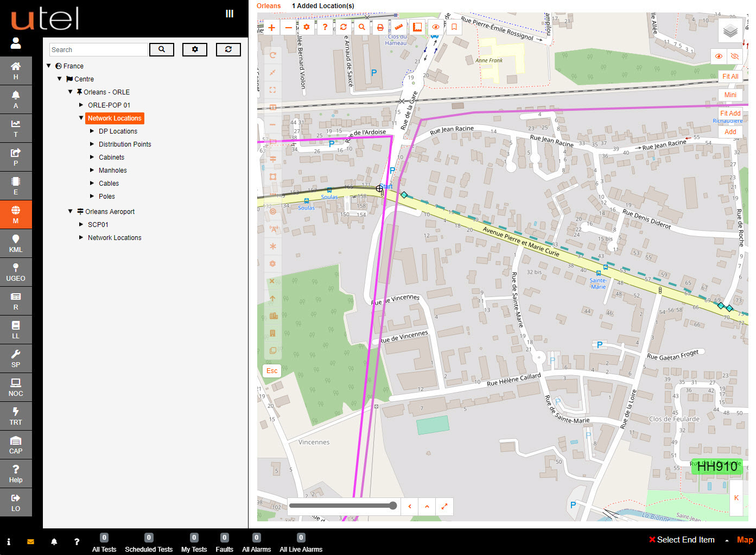
Task: Click the bookmark icon in map toolbar
Action: (454, 27)
